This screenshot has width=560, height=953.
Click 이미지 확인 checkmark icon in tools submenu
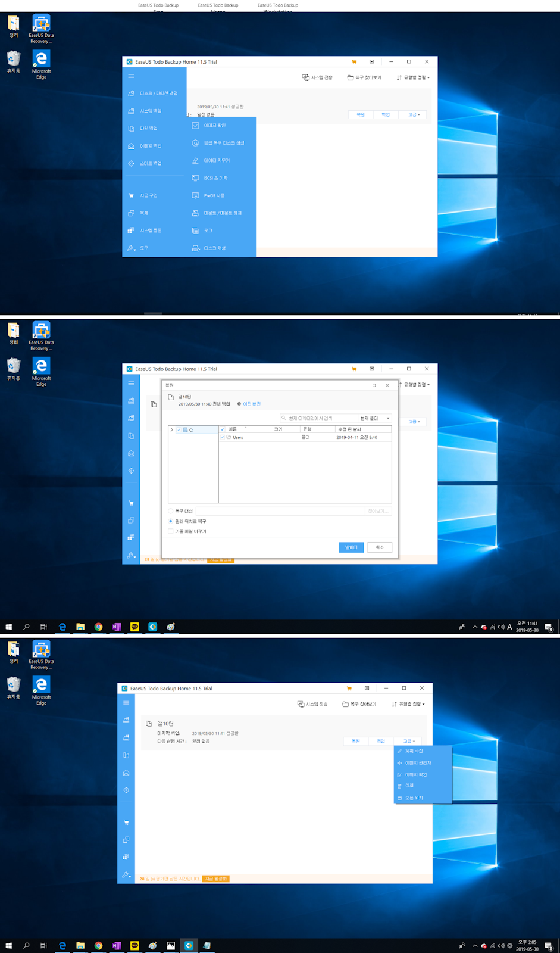pyautogui.click(x=195, y=126)
